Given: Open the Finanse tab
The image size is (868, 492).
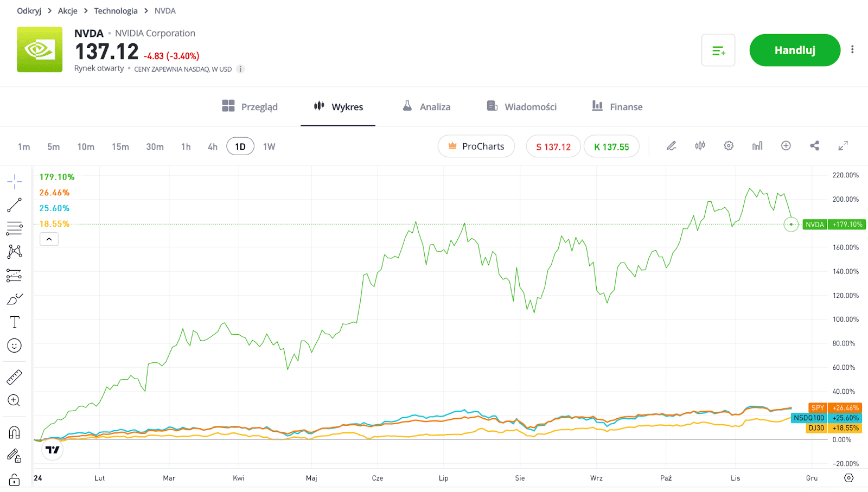Looking at the screenshot, I should [x=617, y=106].
